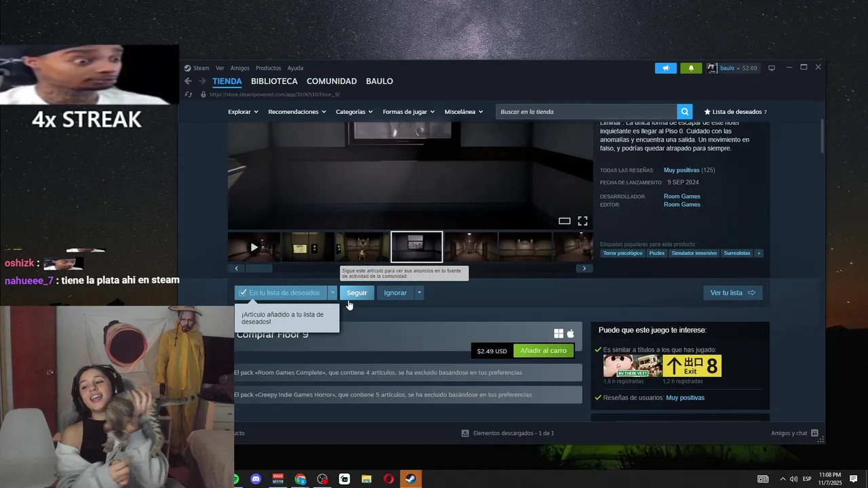Select the Puzles tag
Image resolution: width=868 pixels, height=488 pixels.
coord(656,253)
